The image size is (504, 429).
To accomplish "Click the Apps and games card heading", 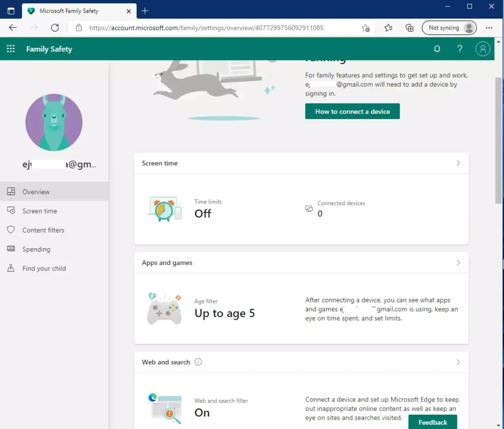I will 167,263.
